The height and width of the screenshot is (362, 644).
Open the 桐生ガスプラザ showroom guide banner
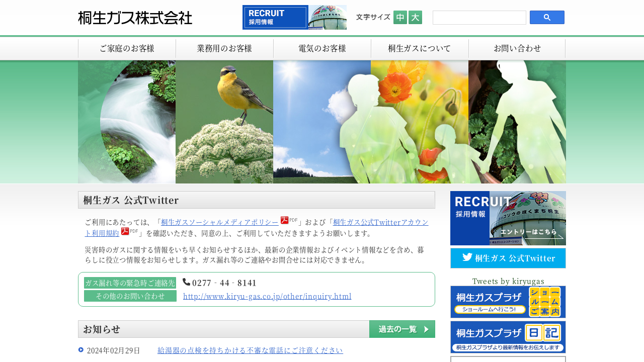(508, 302)
